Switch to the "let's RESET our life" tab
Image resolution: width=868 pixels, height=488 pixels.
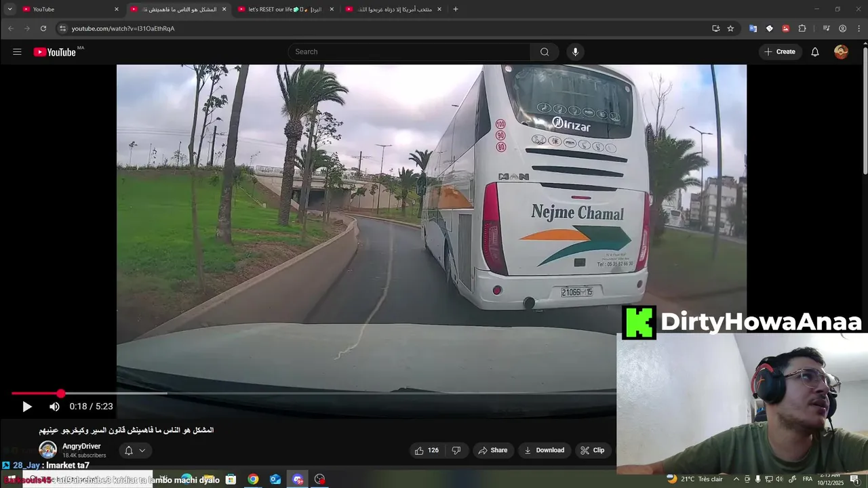(285, 9)
